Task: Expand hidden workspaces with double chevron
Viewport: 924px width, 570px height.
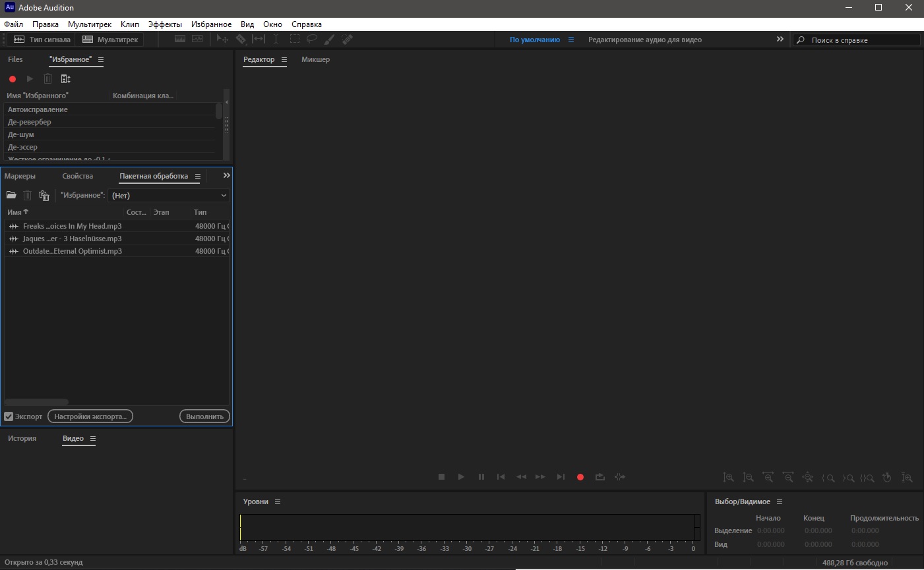Action: coord(780,40)
